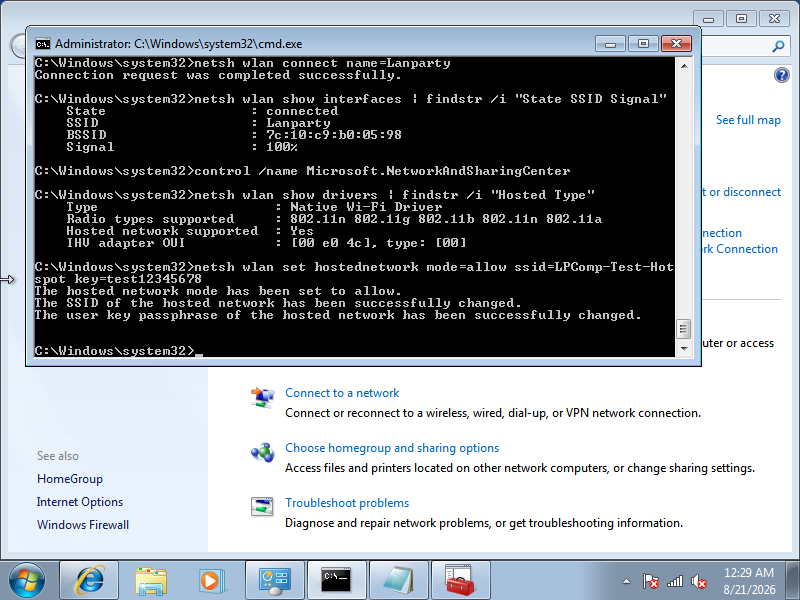This screenshot has width=800, height=600.
Task: Open the Start menu orb
Action: [x=27, y=580]
